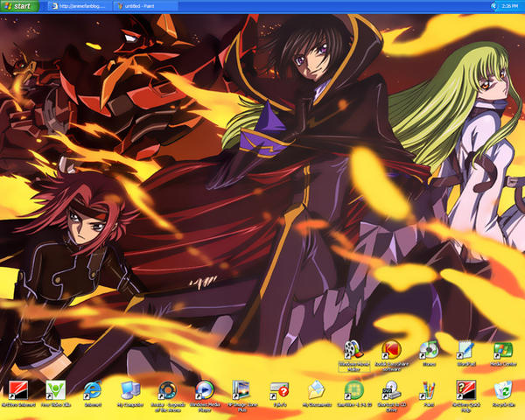Screen dimensions: 525x420
Task: Select the Media Center desktop shortcut
Action: click(x=503, y=353)
